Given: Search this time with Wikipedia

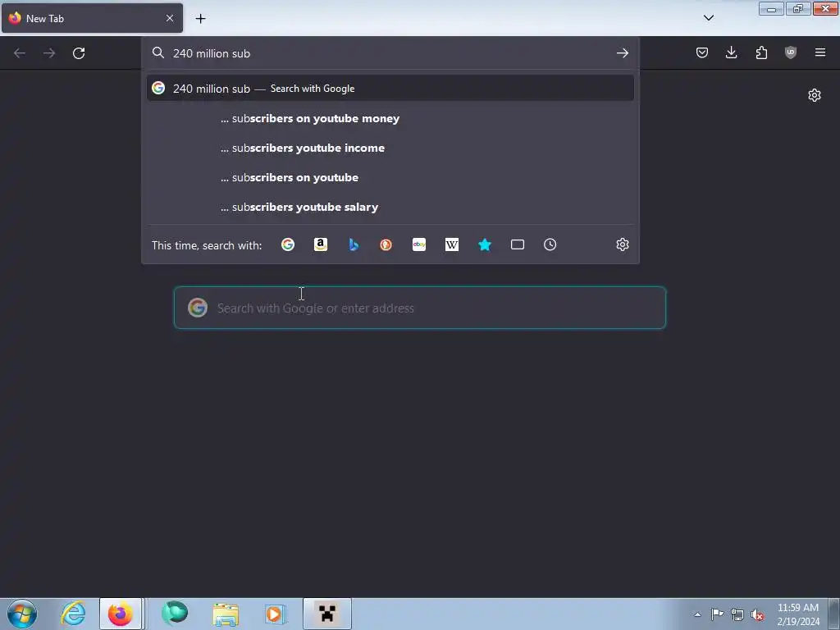Looking at the screenshot, I should (x=452, y=244).
